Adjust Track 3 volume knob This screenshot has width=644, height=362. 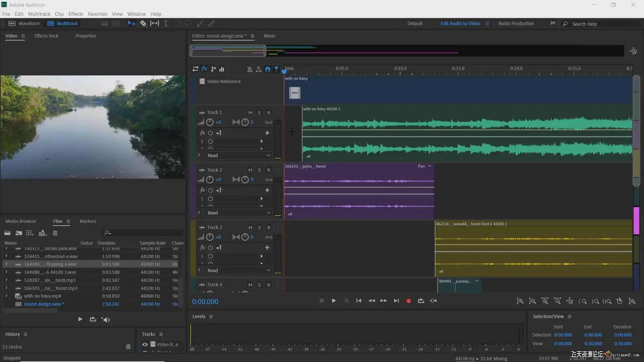click(210, 237)
